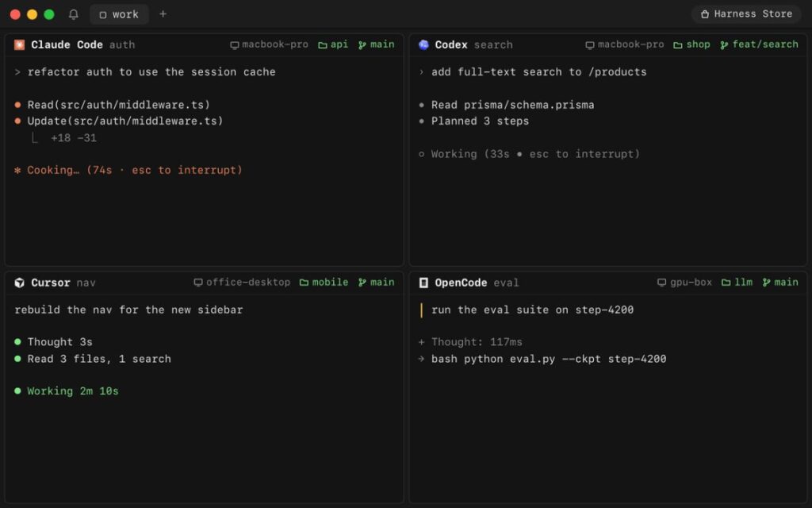Select the "Thought 3s" line in Cursor
This screenshot has width=812, height=508.
coord(59,342)
